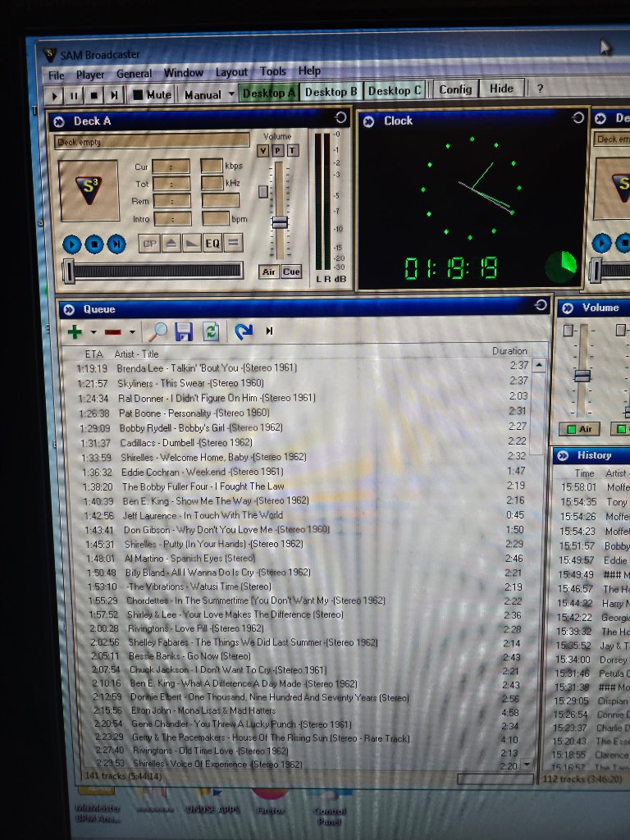The height and width of the screenshot is (840, 630).
Task: Click the eject icon in Deck A
Action: (171, 243)
